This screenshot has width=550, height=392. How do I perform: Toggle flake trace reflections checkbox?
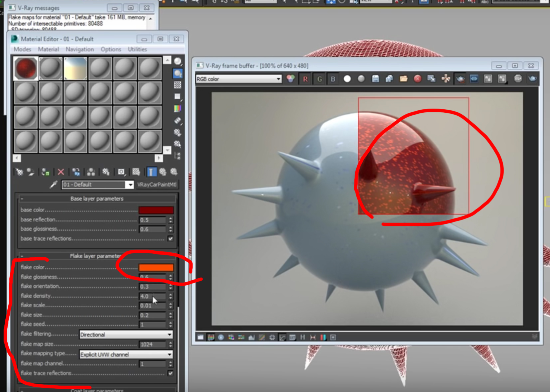tap(170, 373)
